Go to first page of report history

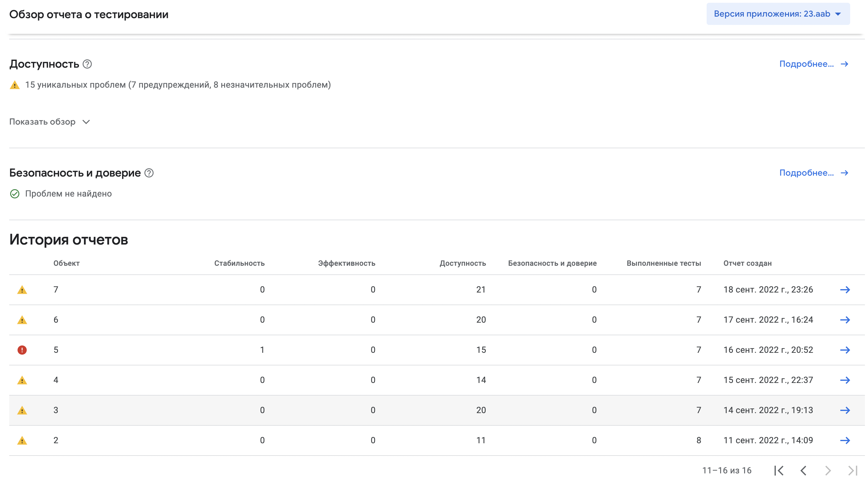tap(779, 471)
